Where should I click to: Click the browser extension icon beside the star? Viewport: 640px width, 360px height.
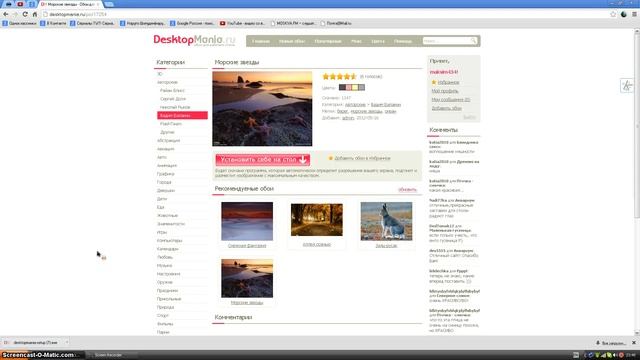coord(624,14)
